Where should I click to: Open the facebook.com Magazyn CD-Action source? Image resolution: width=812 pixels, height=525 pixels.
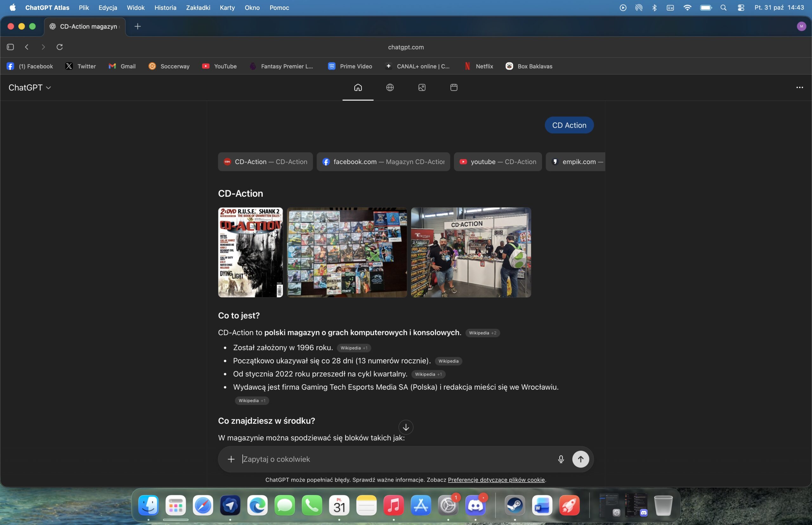pos(383,161)
